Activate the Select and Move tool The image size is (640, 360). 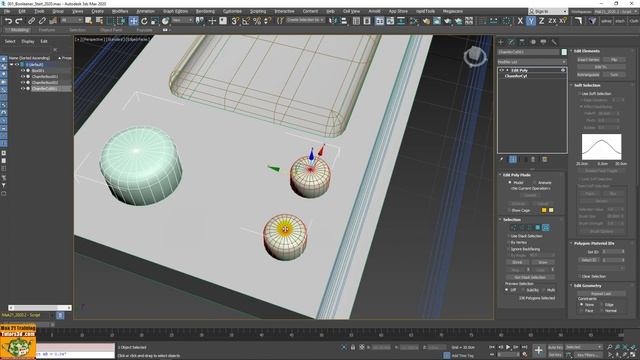pos(133,21)
